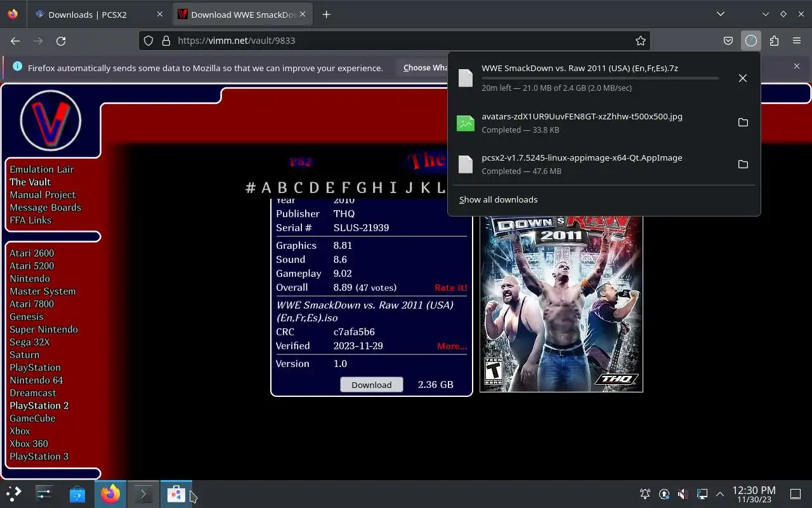Click the More... link
Image resolution: width=812 pixels, height=508 pixels.
[452, 346]
